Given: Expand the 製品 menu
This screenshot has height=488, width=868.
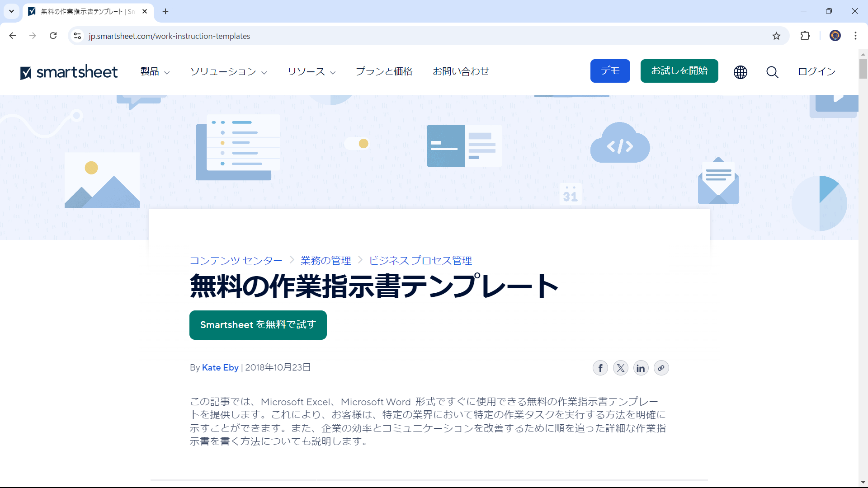Looking at the screenshot, I should pos(155,71).
